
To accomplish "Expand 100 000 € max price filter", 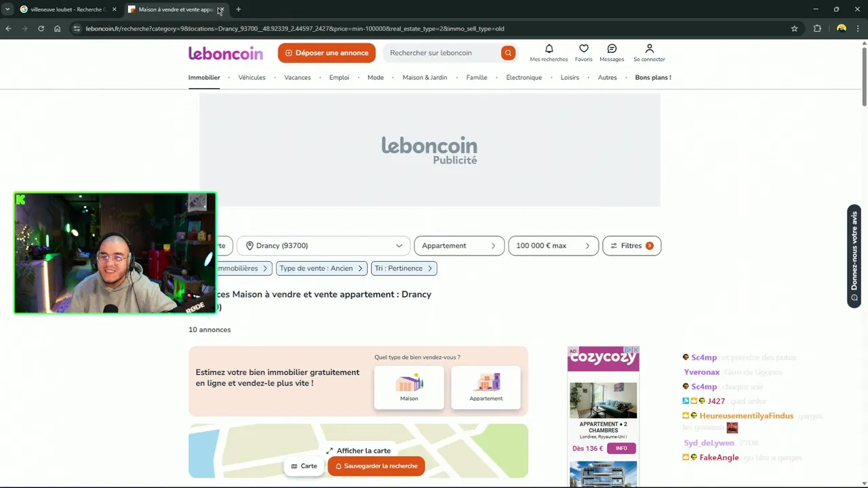I will [x=553, y=245].
